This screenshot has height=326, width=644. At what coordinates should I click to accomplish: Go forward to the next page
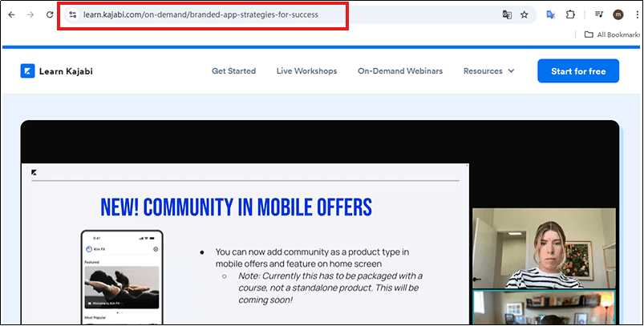point(30,14)
